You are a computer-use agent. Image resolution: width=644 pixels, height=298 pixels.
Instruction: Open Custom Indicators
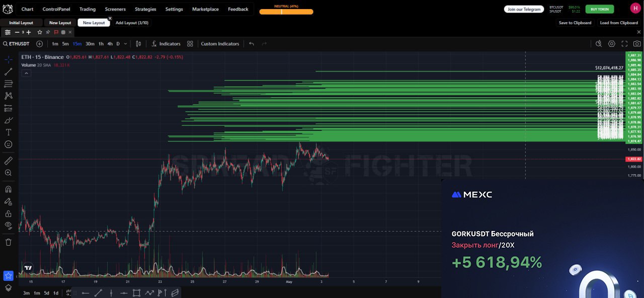(220, 44)
